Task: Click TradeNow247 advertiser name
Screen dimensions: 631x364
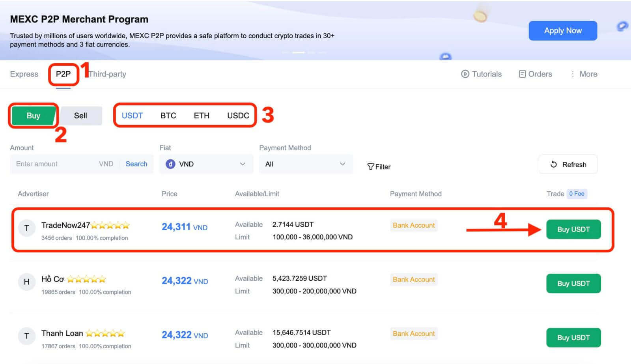Action: coord(65,225)
